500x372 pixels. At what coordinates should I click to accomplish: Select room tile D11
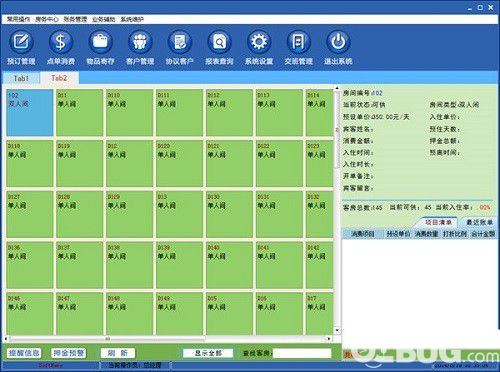click(79, 113)
